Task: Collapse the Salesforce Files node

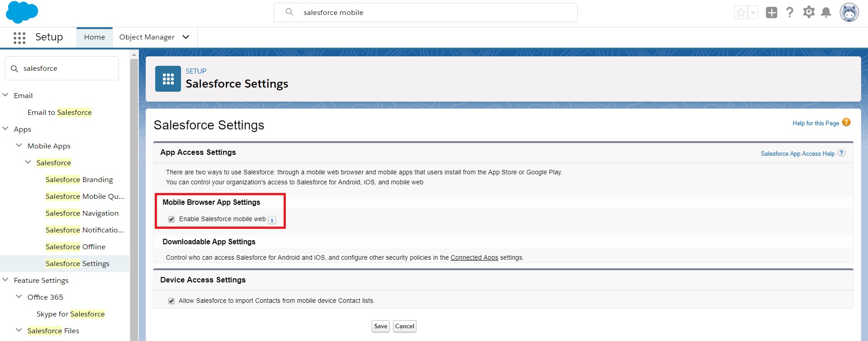Action: pyautogui.click(x=19, y=330)
